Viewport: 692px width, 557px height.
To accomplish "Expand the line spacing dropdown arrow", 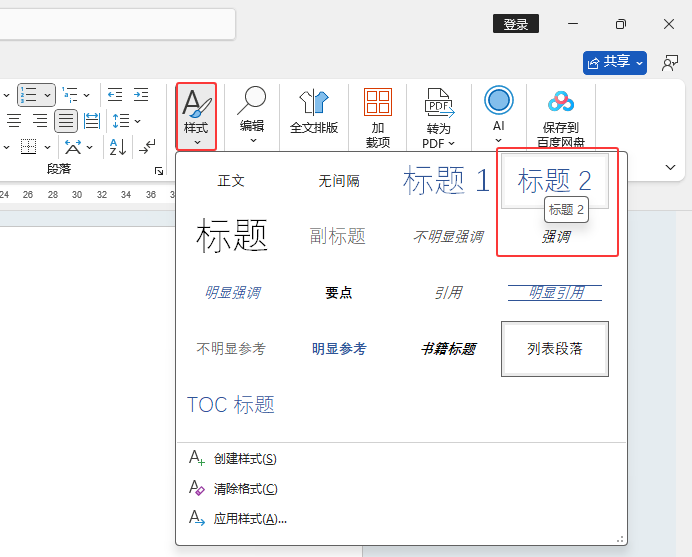I will point(137,121).
